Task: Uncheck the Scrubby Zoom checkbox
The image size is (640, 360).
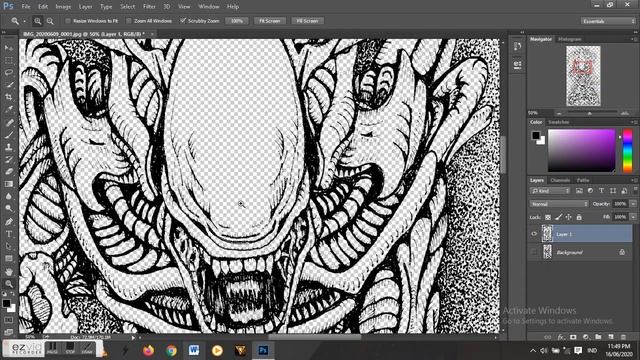Action: point(183,20)
